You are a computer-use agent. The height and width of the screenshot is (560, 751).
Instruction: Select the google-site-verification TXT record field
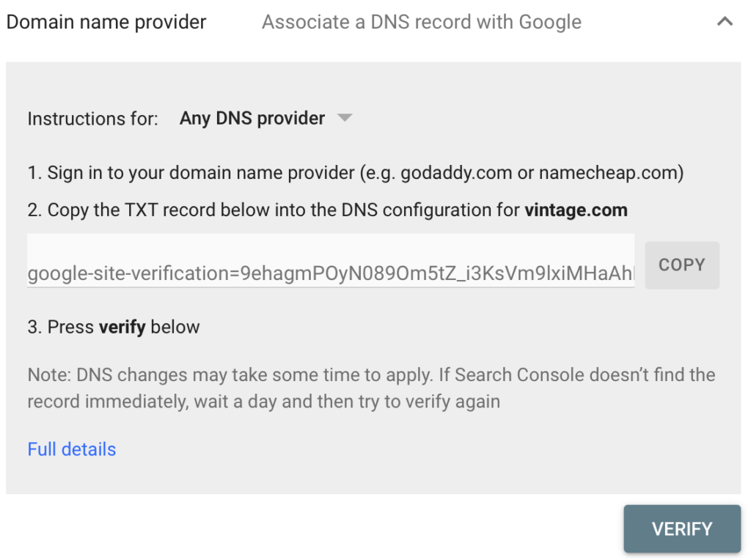pyautogui.click(x=330, y=273)
